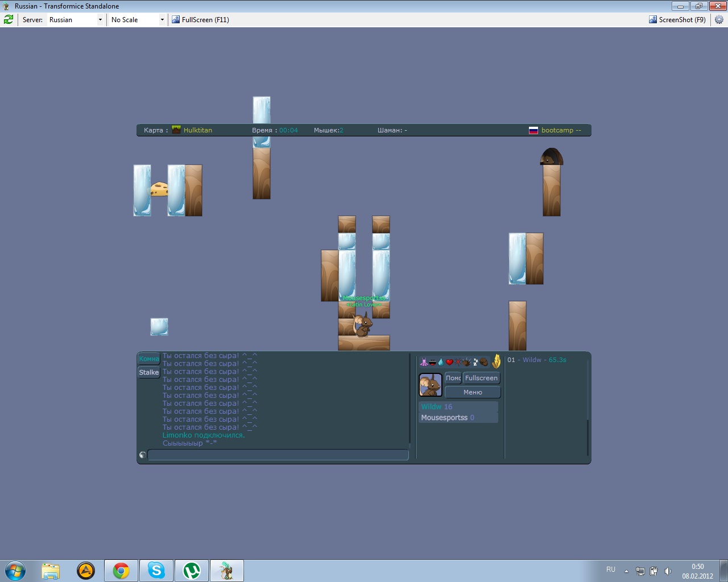Take a screenshot with ScreenShot (F9)

point(677,19)
